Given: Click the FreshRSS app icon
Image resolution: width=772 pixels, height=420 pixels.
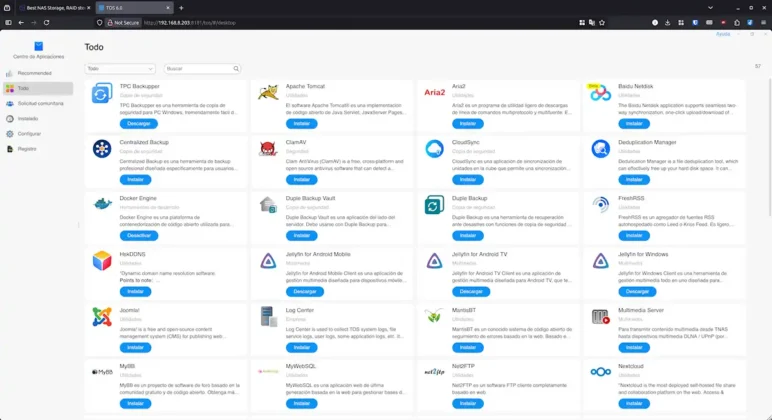Looking at the screenshot, I should 600,205.
